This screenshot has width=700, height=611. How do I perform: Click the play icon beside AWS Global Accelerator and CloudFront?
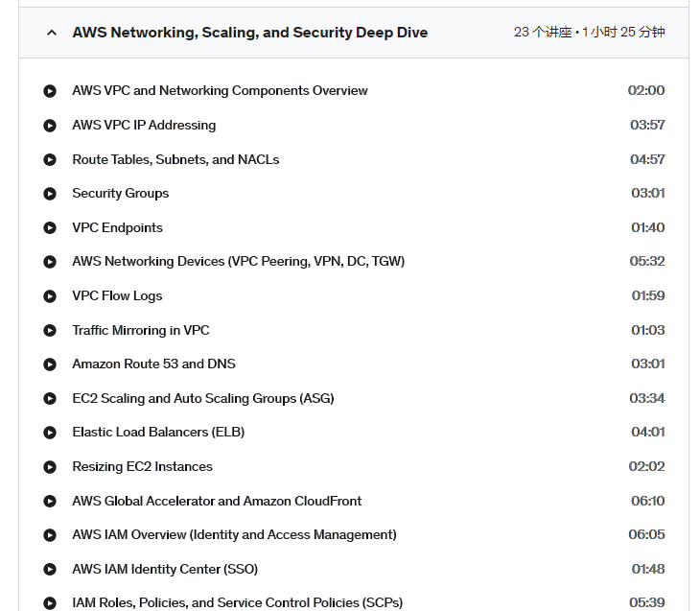click(x=50, y=501)
